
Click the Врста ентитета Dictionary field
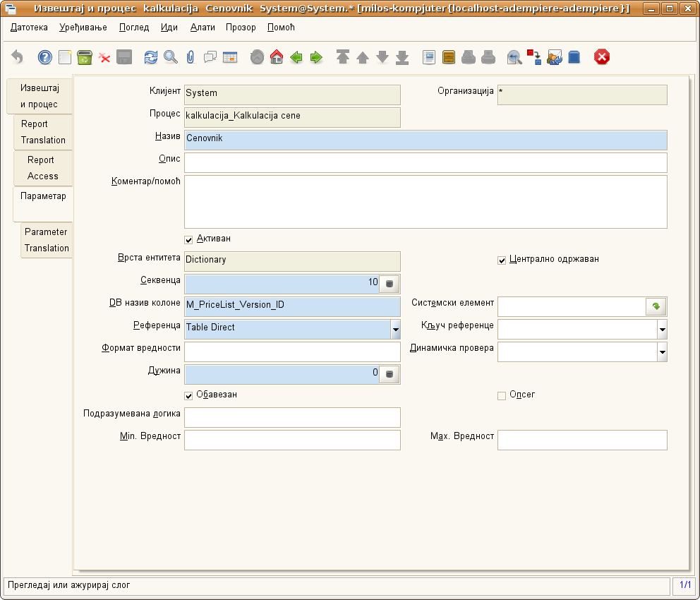pos(292,262)
